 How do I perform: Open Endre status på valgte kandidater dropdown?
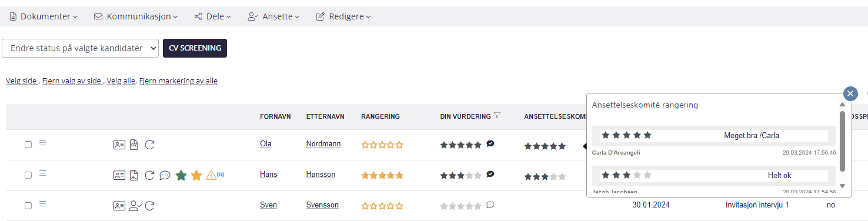click(x=81, y=48)
